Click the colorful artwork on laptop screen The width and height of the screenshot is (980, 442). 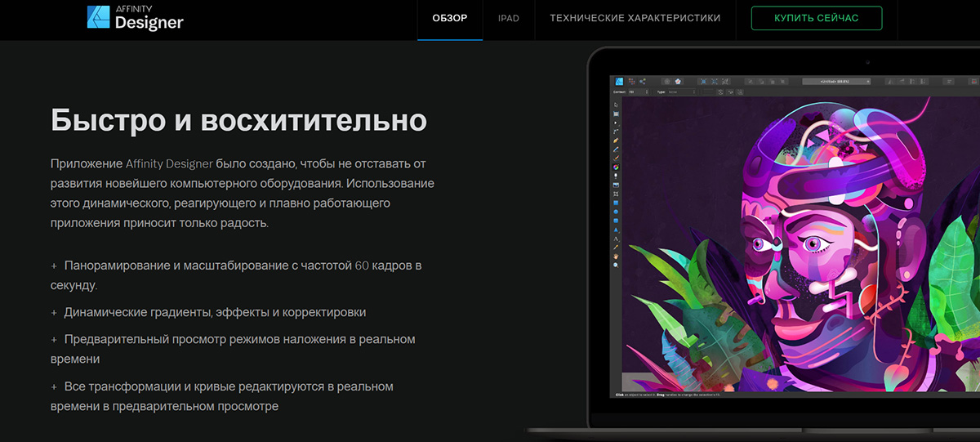click(800, 245)
